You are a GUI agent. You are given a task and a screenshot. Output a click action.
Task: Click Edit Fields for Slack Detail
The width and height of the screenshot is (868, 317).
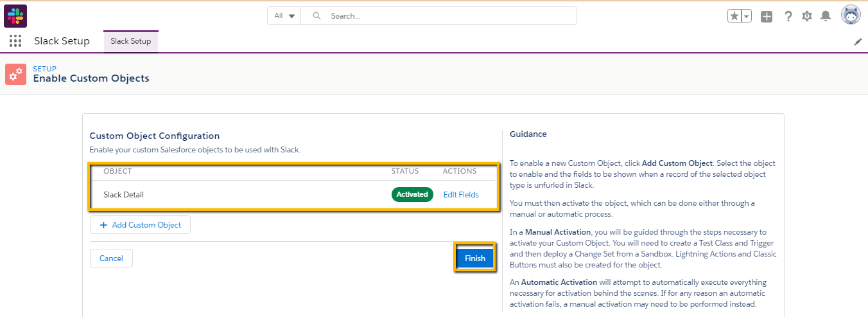click(461, 195)
